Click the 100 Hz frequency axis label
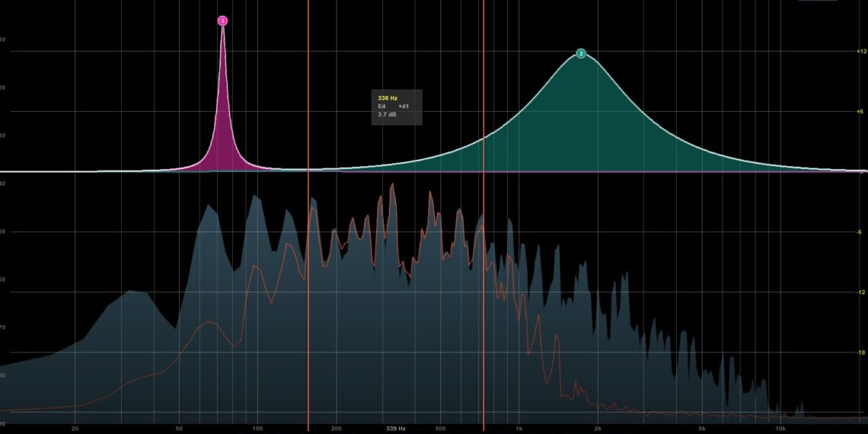This screenshot has width=868, height=434. click(x=257, y=429)
